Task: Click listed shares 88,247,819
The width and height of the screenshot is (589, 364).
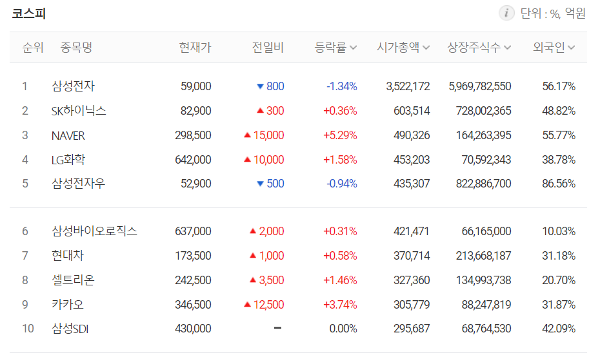Action: pyautogui.click(x=486, y=305)
